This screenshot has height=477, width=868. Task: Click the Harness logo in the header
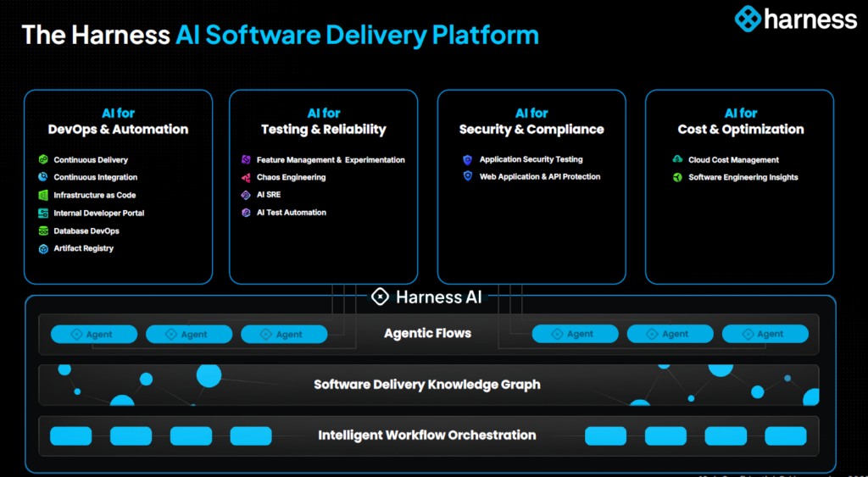pyautogui.click(x=795, y=19)
